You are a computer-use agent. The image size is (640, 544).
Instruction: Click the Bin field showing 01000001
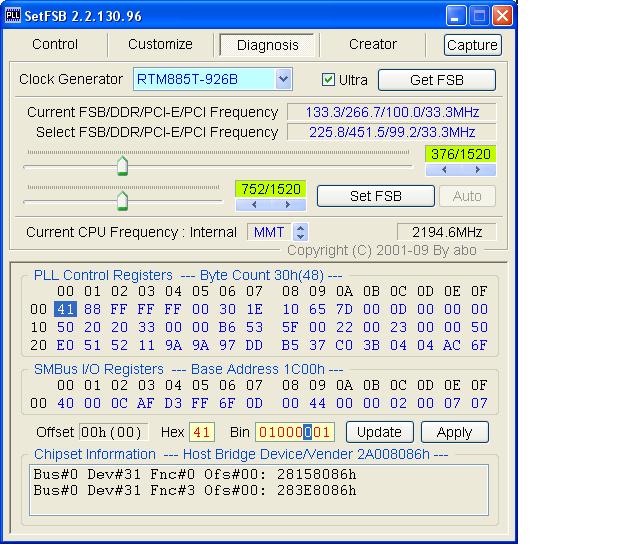tap(294, 432)
